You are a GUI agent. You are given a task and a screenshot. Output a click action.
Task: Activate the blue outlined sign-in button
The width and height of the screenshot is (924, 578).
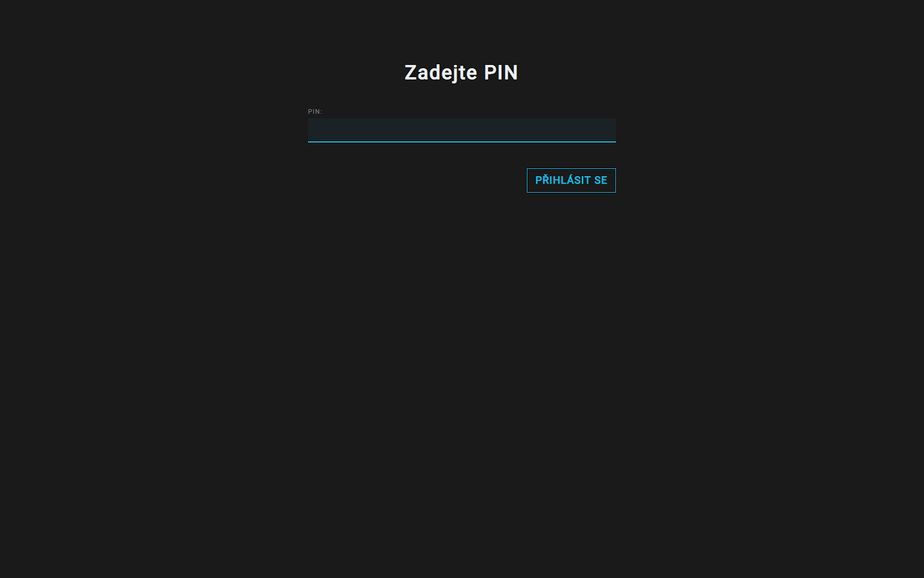[571, 180]
